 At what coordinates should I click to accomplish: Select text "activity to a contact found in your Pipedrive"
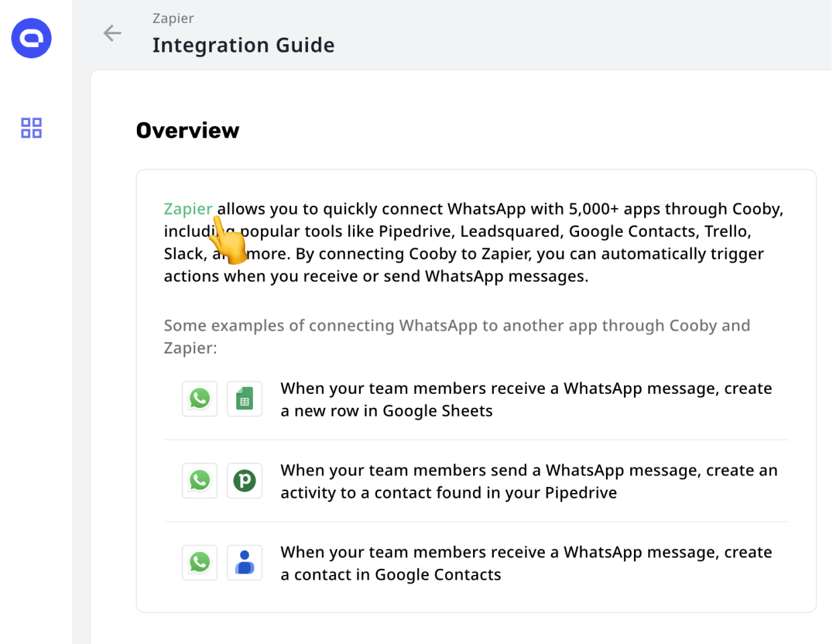(x=448, y=492)
